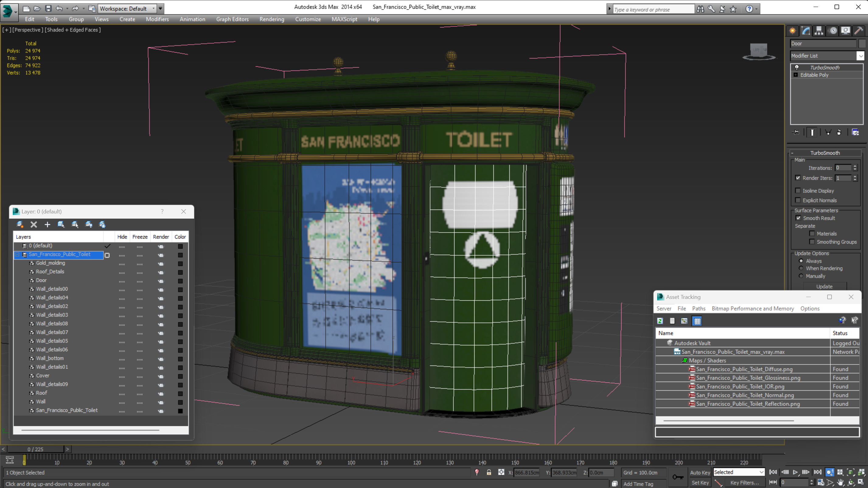Click Set Keys large key icon
The height and width of the screenshot is (488, 868).
tap(678, 477)
